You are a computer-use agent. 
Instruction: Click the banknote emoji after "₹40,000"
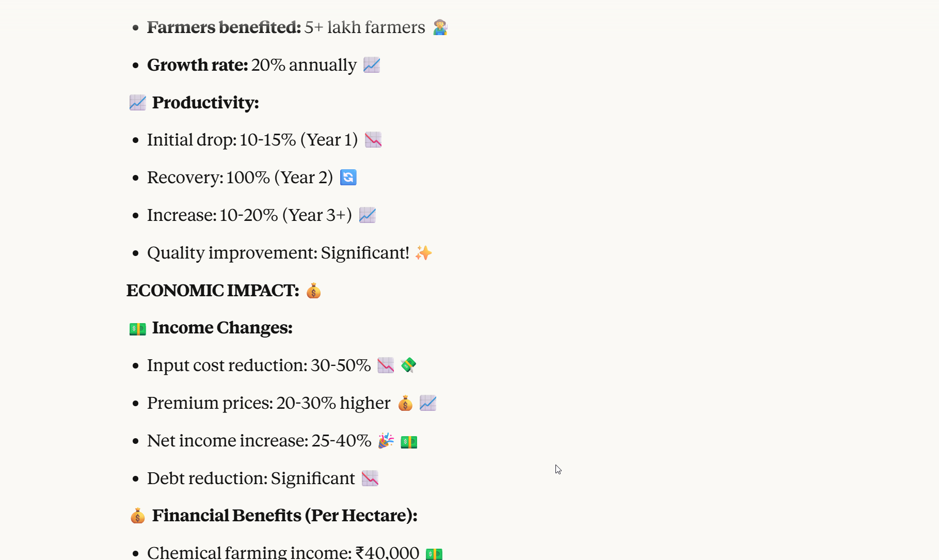(434, 553)
